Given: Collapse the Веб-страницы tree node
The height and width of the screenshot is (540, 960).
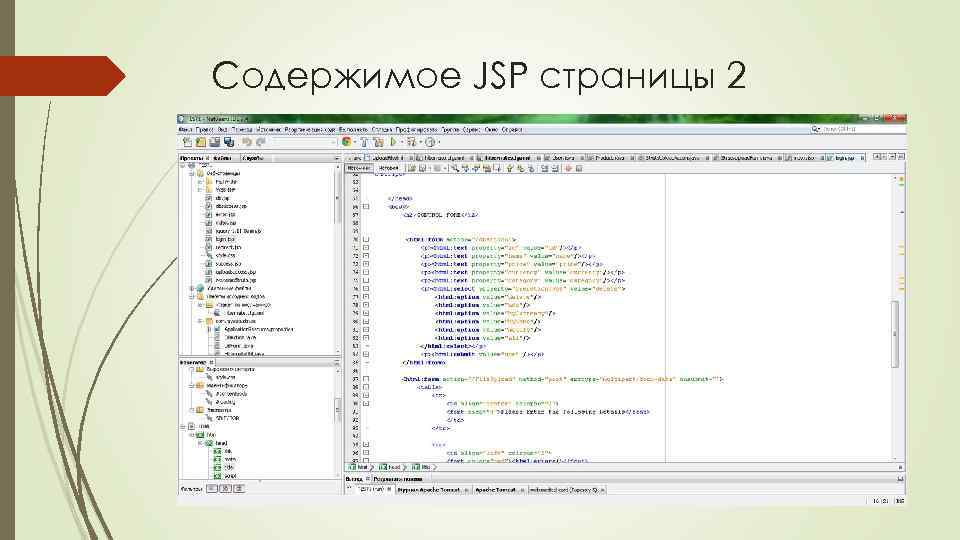Looking at the screenshot, I should tap(192, 173).
